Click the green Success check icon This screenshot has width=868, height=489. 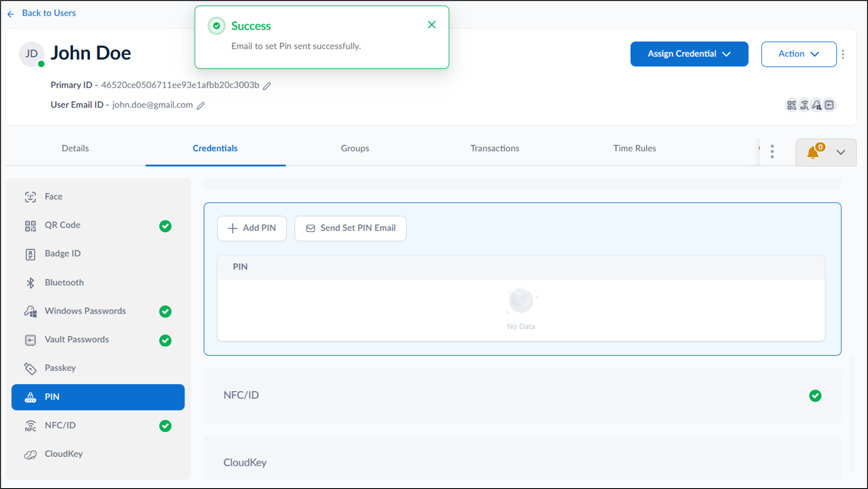click(216, 26)
